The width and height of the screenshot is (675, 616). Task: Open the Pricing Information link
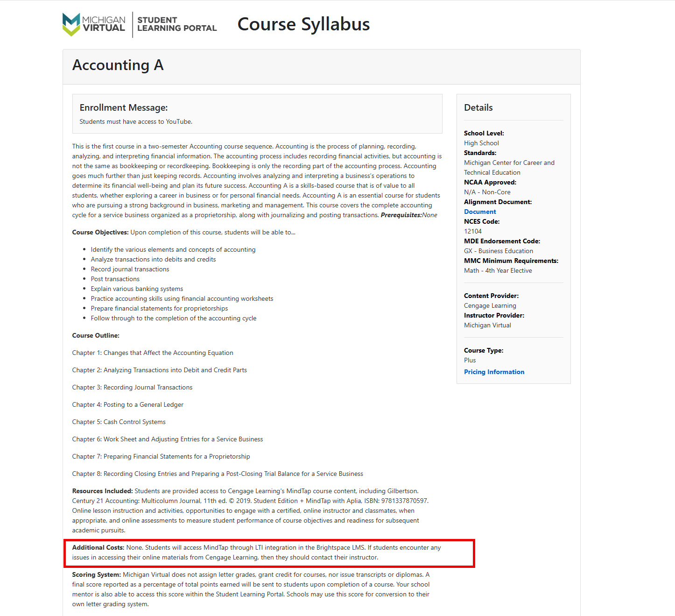(x=494, y=372)
